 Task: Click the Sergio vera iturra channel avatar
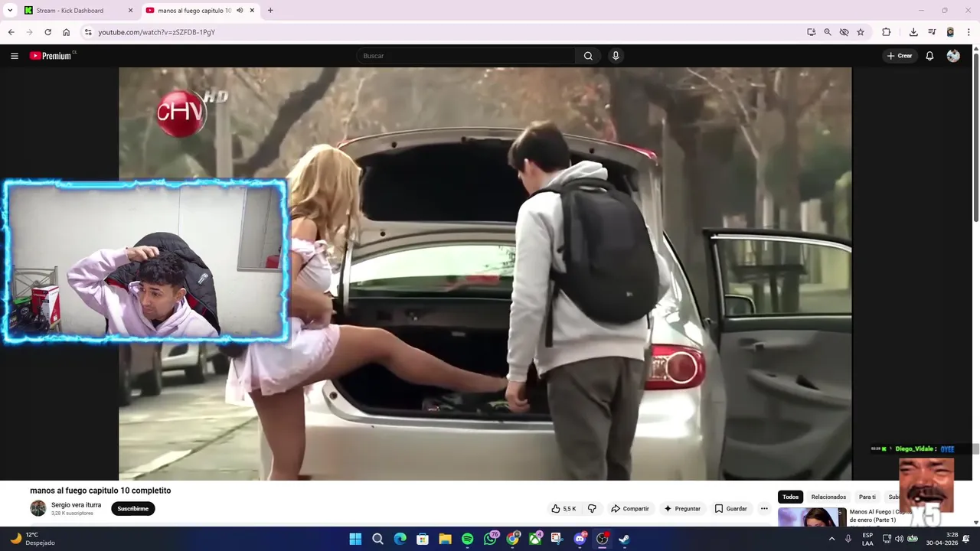[x=38, y=509]
